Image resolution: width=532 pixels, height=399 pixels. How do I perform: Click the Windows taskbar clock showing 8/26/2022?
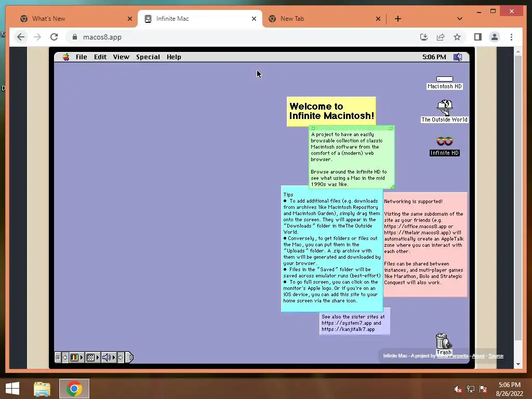point(509,389)
